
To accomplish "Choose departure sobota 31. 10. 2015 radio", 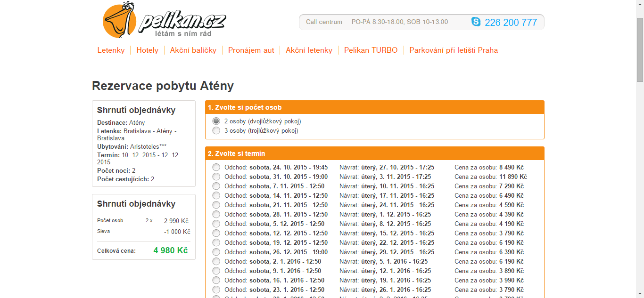I will (216, 177).
